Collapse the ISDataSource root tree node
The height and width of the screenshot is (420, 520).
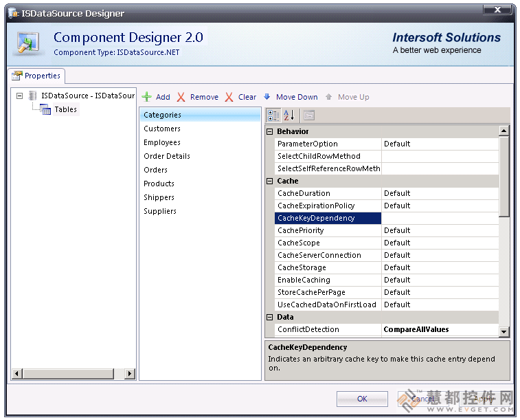(19, 96)
